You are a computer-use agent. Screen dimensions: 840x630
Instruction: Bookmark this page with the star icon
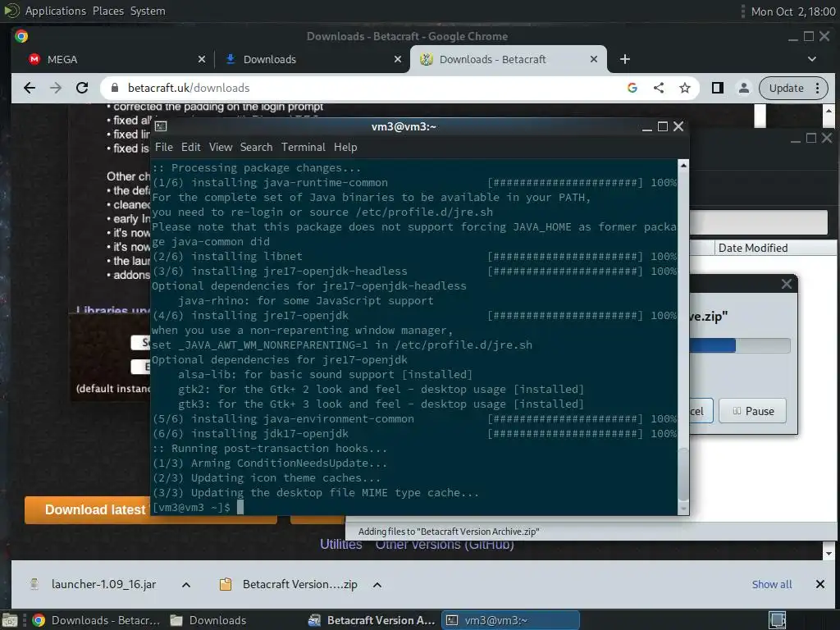click(x=685, y=88)
